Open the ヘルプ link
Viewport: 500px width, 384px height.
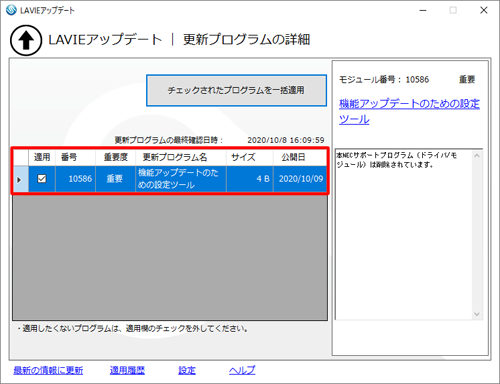pyautogui.click(x=242, y=370)
